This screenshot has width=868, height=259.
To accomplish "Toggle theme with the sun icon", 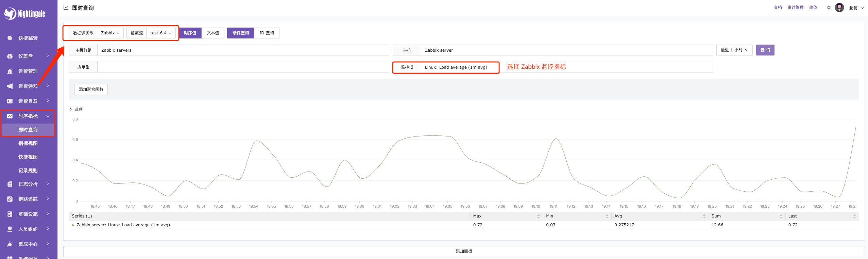I will coord(829,7).
